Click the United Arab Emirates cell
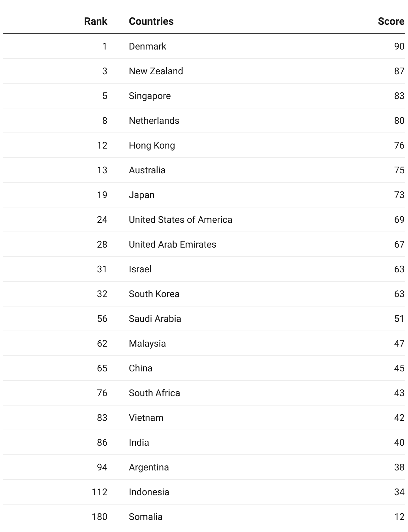This screenshot has height=532, width=408. [173, 244]
